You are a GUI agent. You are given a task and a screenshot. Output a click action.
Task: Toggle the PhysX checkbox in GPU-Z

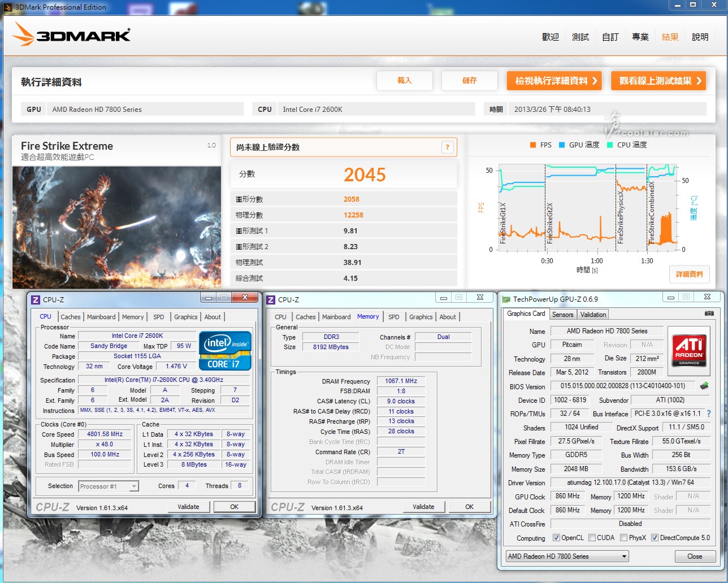623,538
